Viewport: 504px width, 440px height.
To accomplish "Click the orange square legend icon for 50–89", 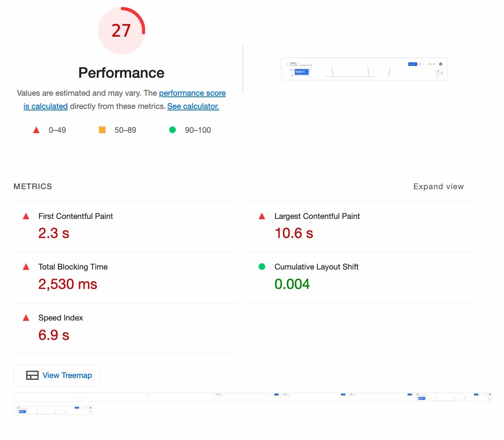I will click(x=102, y=130).
